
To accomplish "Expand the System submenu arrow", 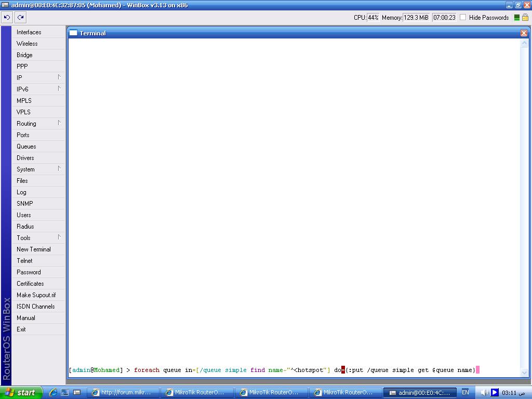I will pos(59,169).
